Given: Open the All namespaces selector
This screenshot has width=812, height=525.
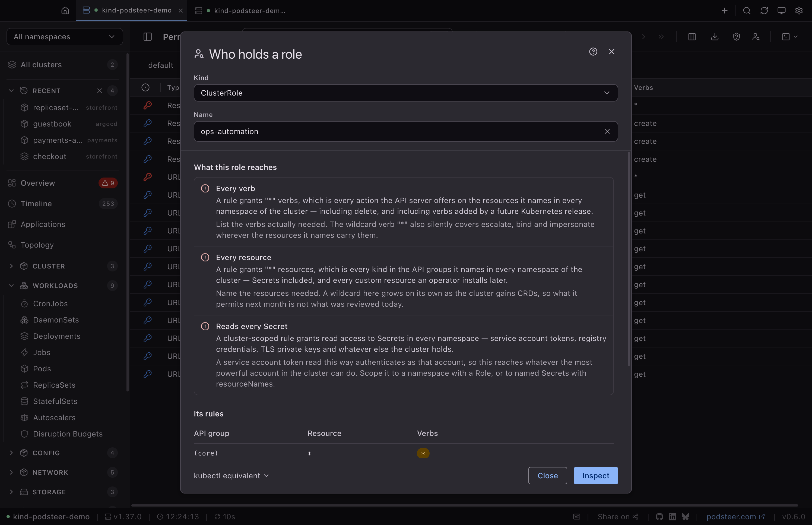Looking at the screenshot, I should point(65,36).
